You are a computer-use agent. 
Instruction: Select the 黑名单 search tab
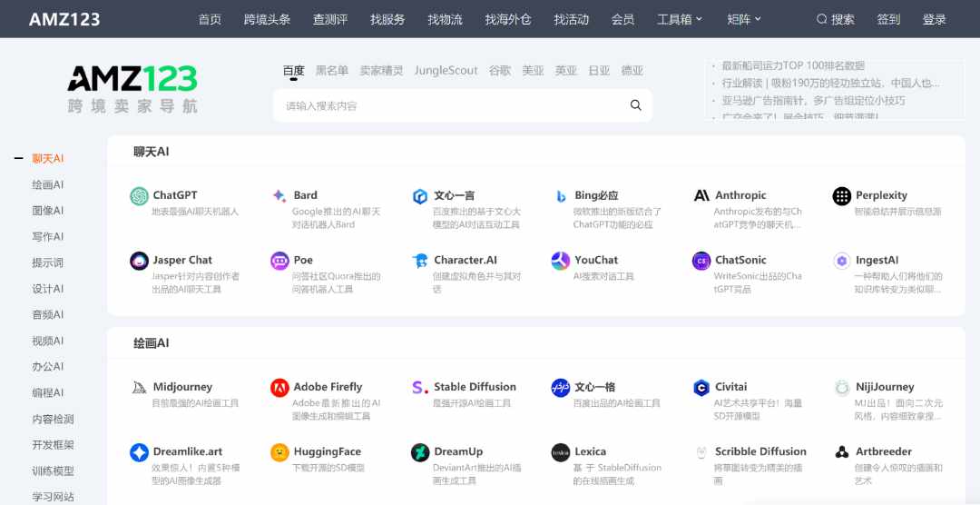click(332, 71)
